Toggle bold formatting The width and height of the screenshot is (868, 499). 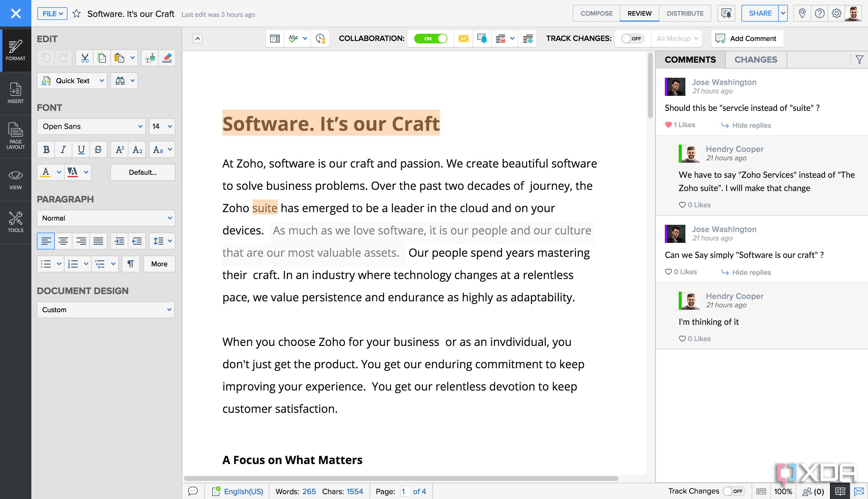[46, 150]
